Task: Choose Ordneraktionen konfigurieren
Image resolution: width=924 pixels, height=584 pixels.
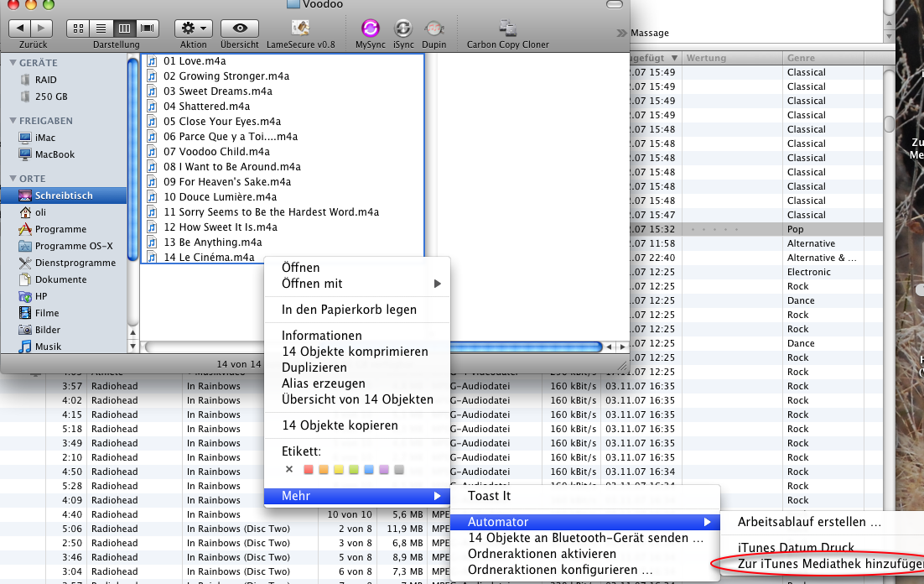Action: click(585, 570)
